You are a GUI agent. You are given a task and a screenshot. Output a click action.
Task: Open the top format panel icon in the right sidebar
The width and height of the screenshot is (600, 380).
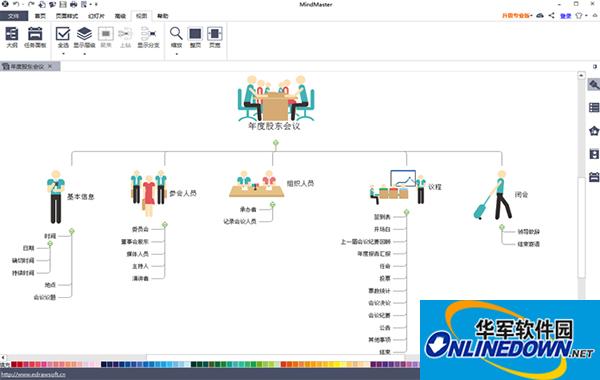(x=594, y=85)
